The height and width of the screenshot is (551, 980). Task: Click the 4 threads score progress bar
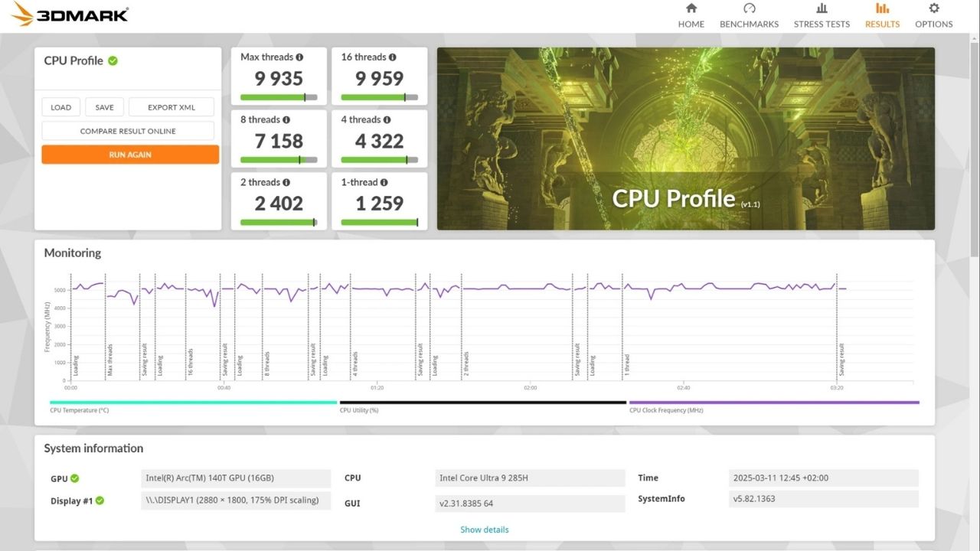[379, 160]
